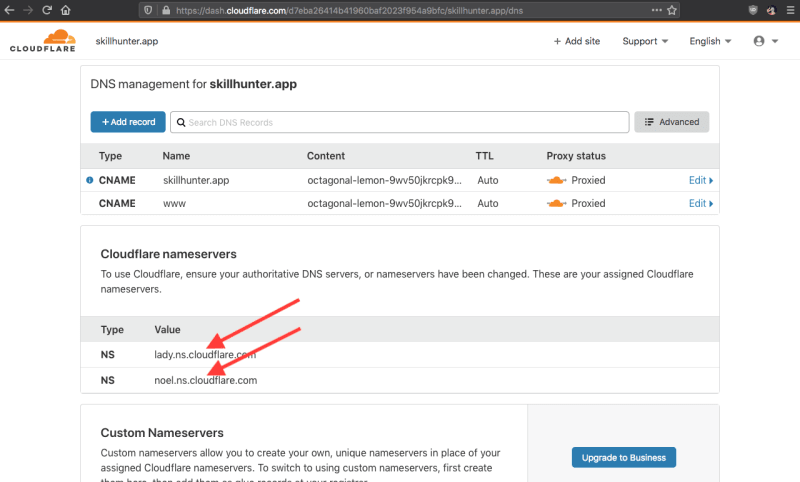Go back to the previous browser page
Viewport: 800px width, 482px height.
click(x=9, y=10)
